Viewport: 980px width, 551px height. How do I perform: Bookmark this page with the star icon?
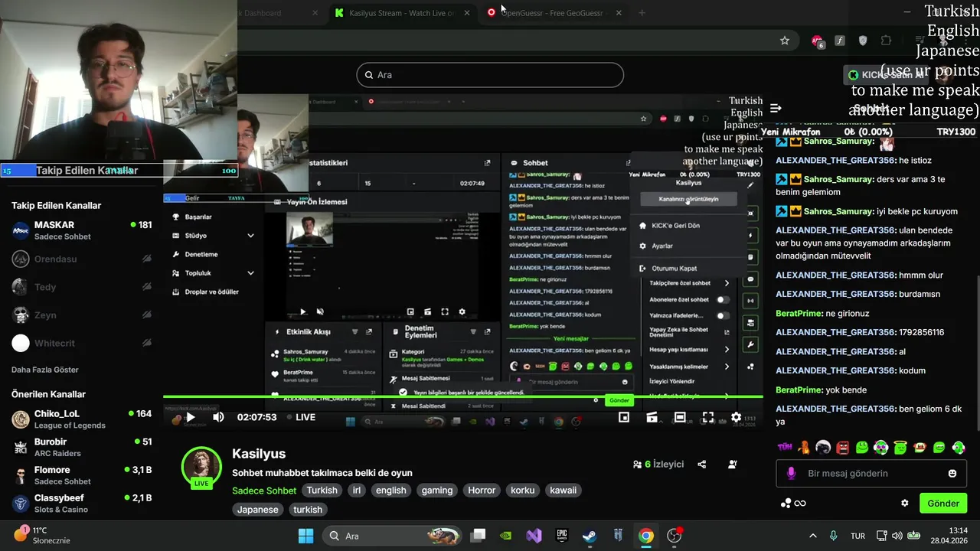pyautogui.click(x=785, y=41)
